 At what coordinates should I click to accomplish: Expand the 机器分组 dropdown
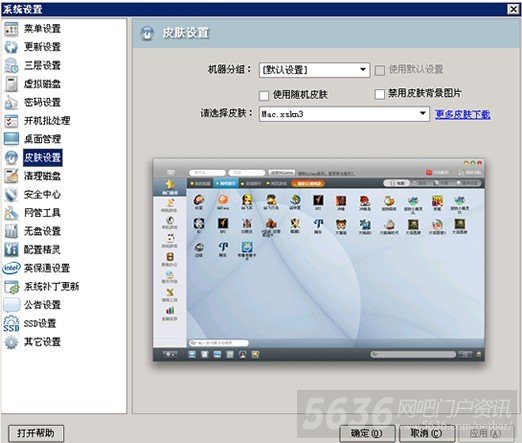click(x=314, y=70)
